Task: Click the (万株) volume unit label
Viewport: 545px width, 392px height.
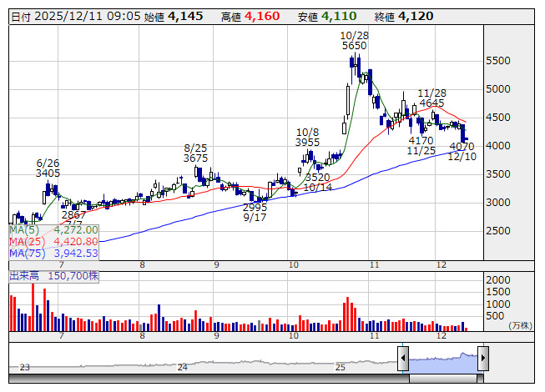Action: tap(520, 325)
